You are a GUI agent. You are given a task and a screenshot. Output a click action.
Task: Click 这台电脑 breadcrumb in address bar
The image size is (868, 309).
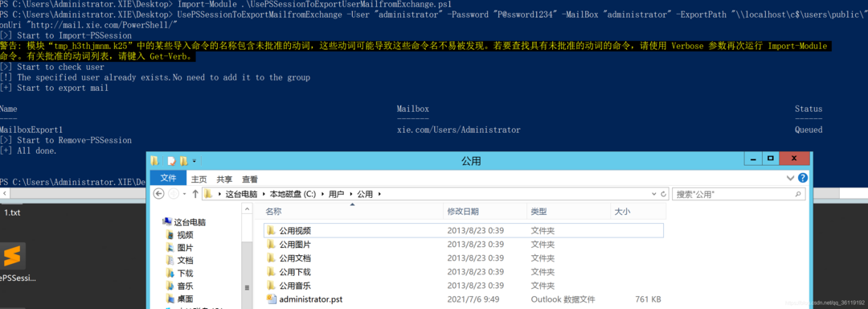241,195
